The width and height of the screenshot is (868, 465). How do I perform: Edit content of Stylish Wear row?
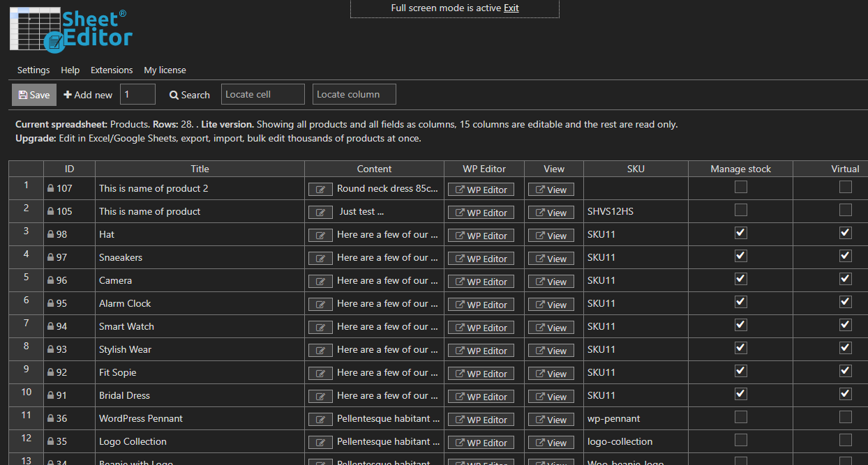point(320,351)
